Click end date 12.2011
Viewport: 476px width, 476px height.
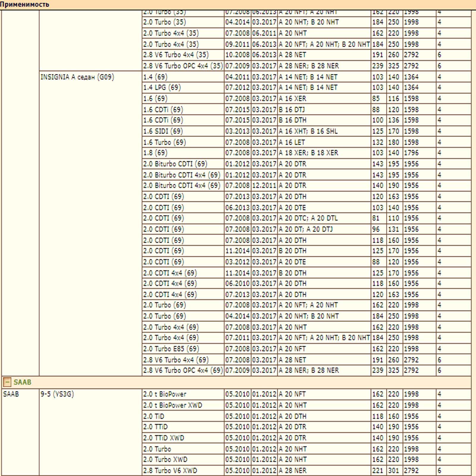[264, 186]
